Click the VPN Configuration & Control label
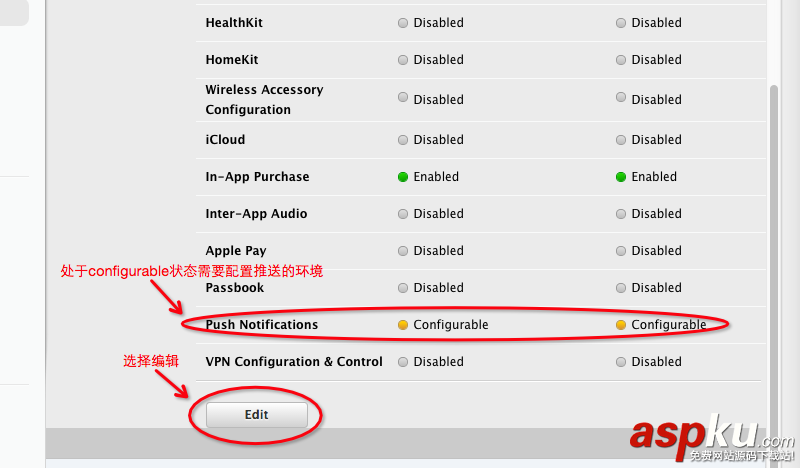800x468 pixels. pos(294,362)
